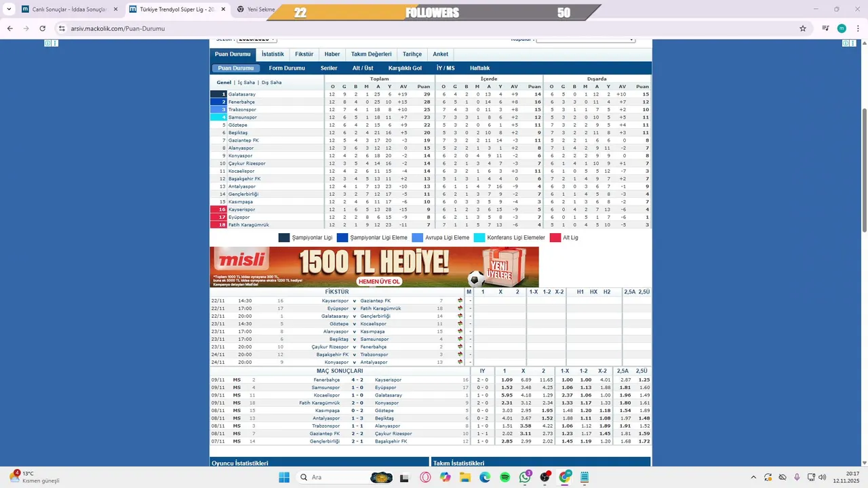This screenshot has height=488, width=868.
Task: Select Karşılıklı Gol sub-tab
Action: pyautogui.click(x=405, y=68)
